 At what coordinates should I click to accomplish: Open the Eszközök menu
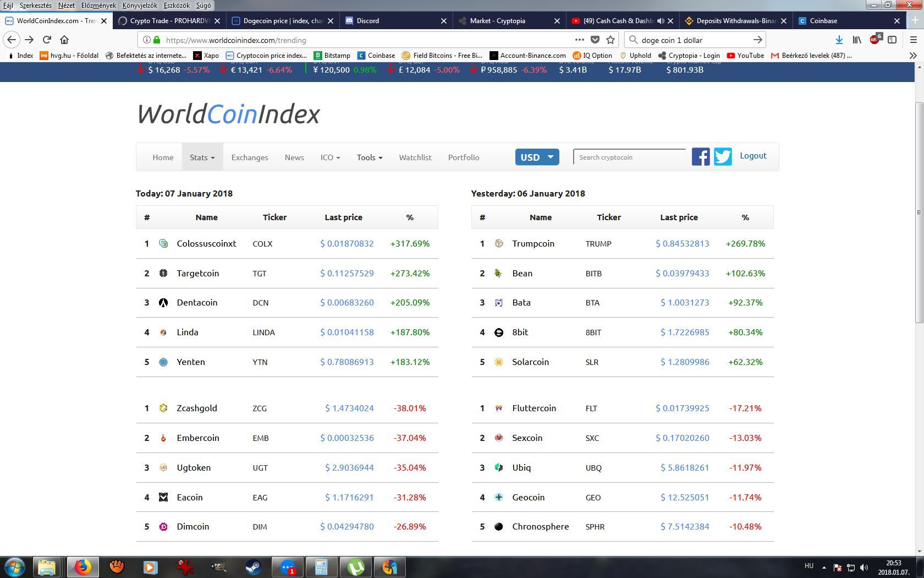(x=177, y=5)
